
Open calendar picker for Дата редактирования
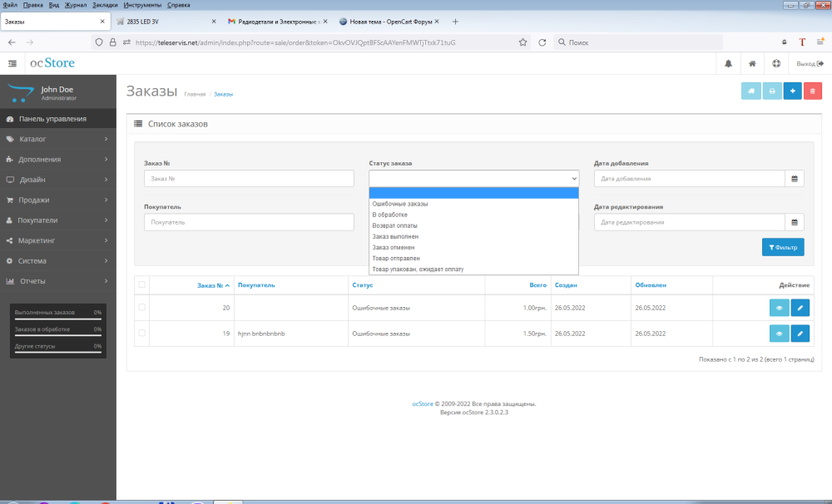[x=795, y=222]
